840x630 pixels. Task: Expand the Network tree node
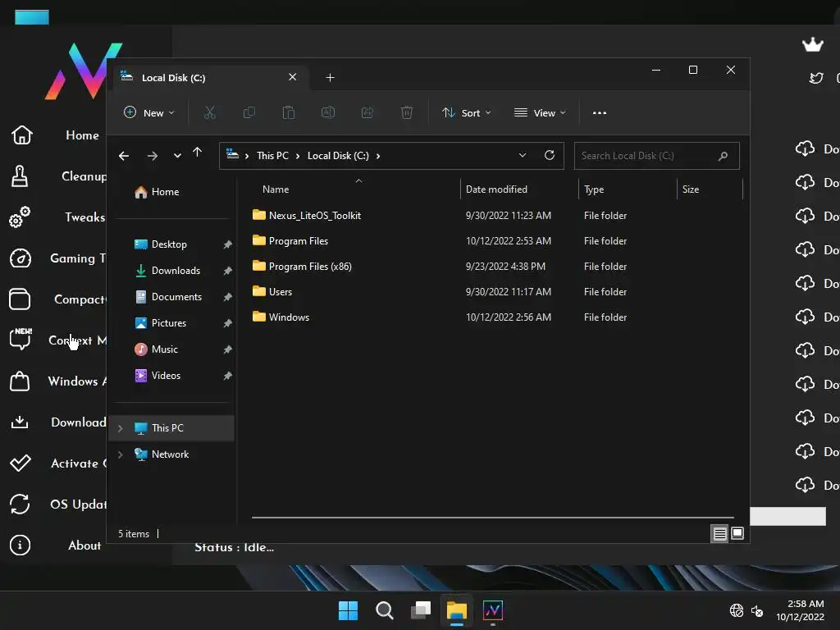coord(120,454)
